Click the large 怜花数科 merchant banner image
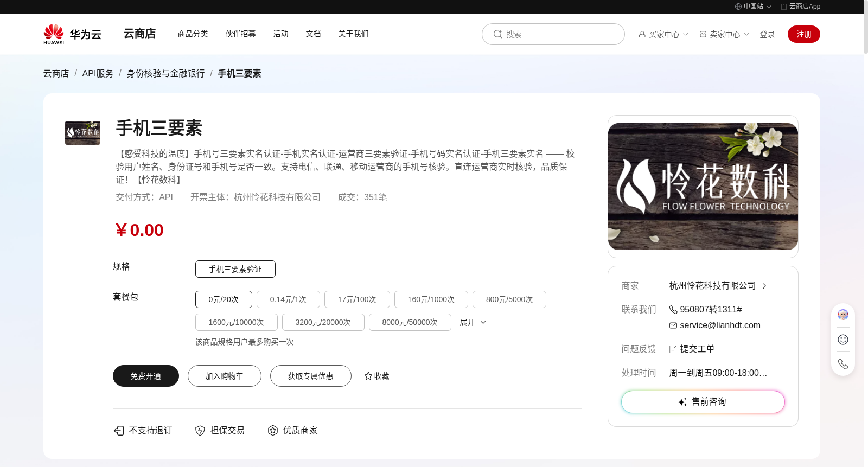Viewport: 868px width, 467px height. [703, 187]
